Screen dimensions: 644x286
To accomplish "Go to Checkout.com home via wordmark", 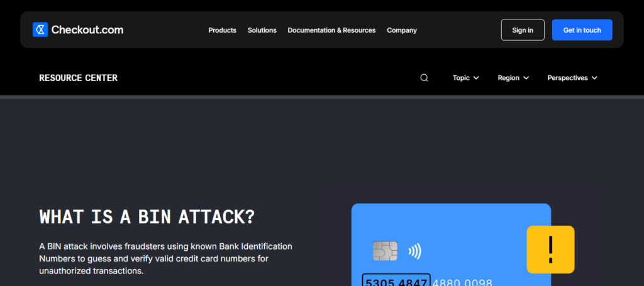I will tap(87, 30).
